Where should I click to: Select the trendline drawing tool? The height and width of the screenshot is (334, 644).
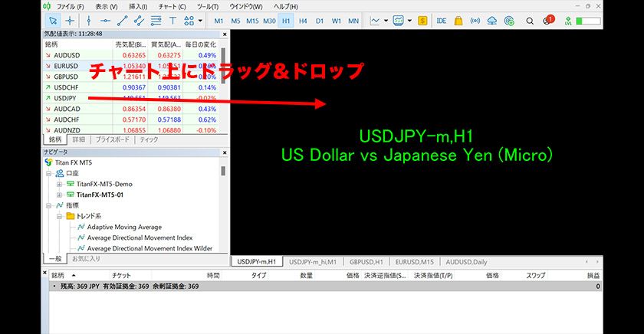pyautogui.click(x=122, y=21)
